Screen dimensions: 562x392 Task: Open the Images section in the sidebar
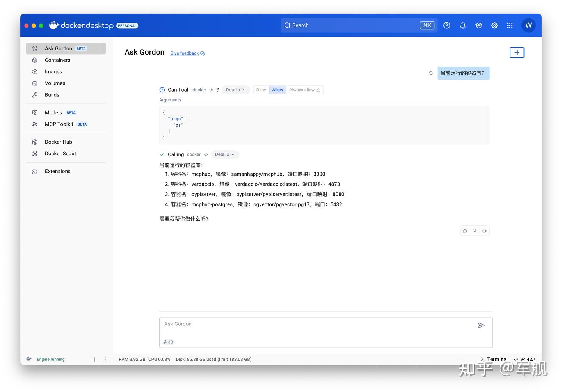pyautogui.click(x=53, y=71)
